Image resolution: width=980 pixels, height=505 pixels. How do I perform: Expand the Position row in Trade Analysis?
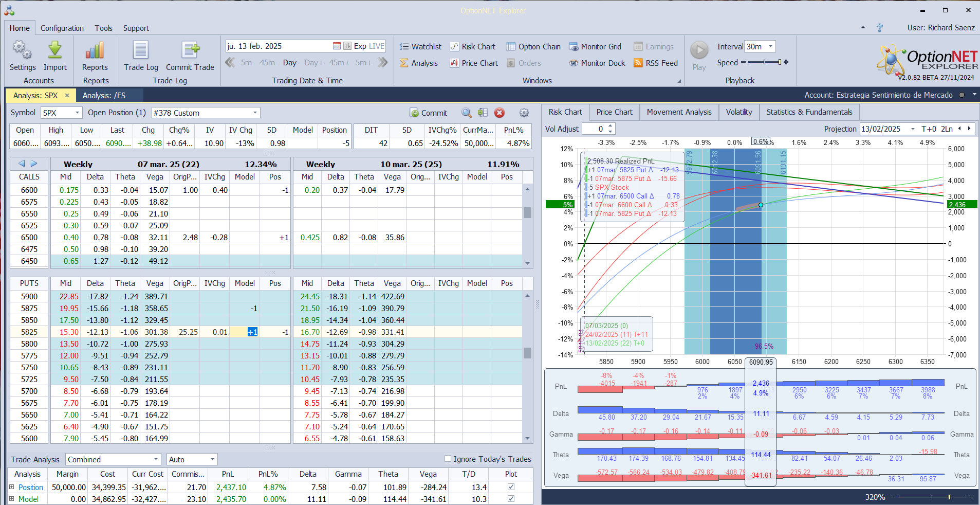pos(12,487)
